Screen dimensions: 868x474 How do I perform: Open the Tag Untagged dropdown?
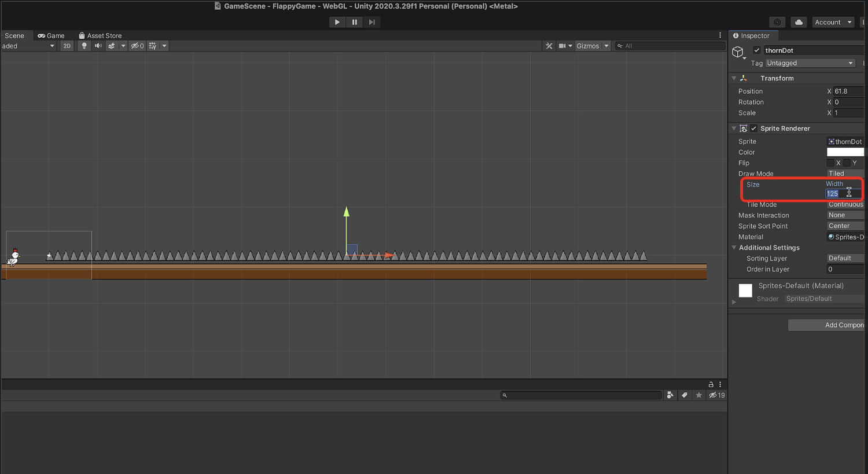click(x=810, y=63)
